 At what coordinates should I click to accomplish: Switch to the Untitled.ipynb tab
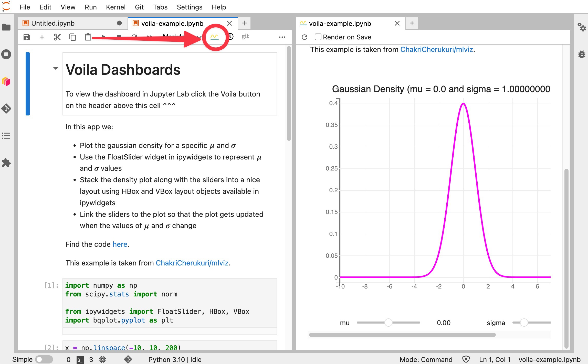53,23
